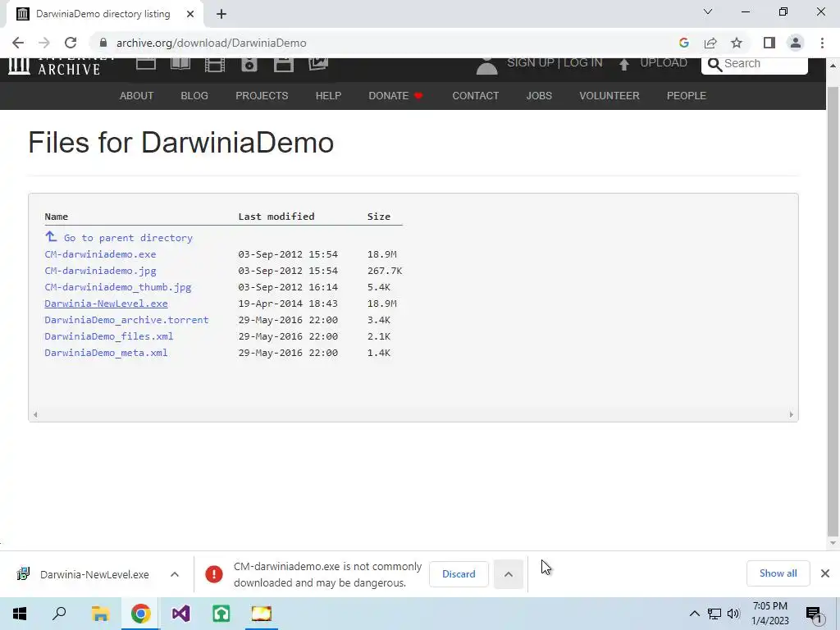Viewport: 840px width, 630px height.
Task: Close the downloads bar
Action: pyautogui.click(x=825, y=573)
